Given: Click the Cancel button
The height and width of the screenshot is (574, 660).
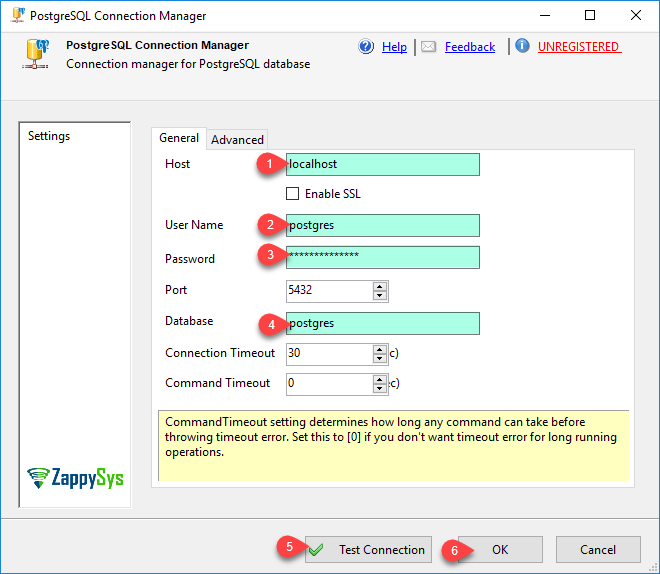Looking at the screenshot, I should 598,549.
